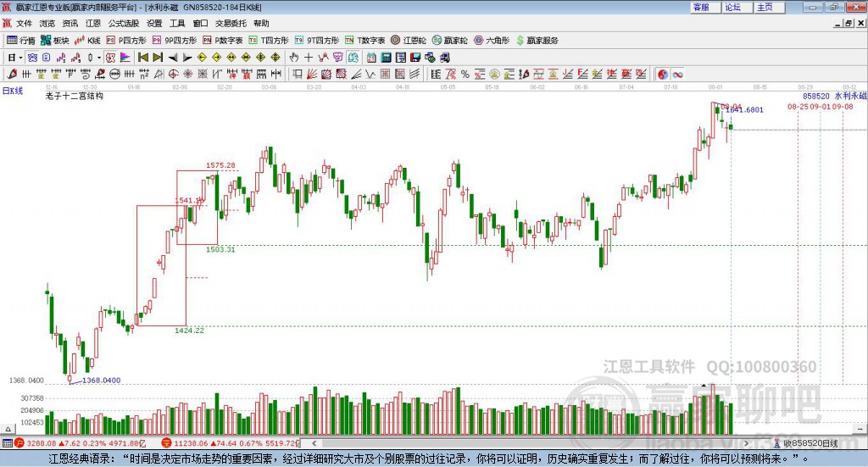Click the colorful flag icon
The width and height of the screenshot is (868, 467).
(x=125, y=58)
